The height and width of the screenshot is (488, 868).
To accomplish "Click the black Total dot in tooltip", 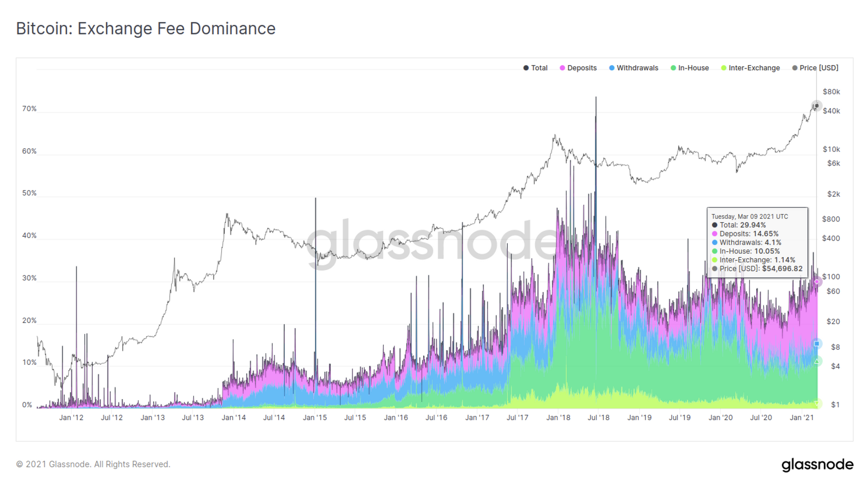I will click(714, 225).
